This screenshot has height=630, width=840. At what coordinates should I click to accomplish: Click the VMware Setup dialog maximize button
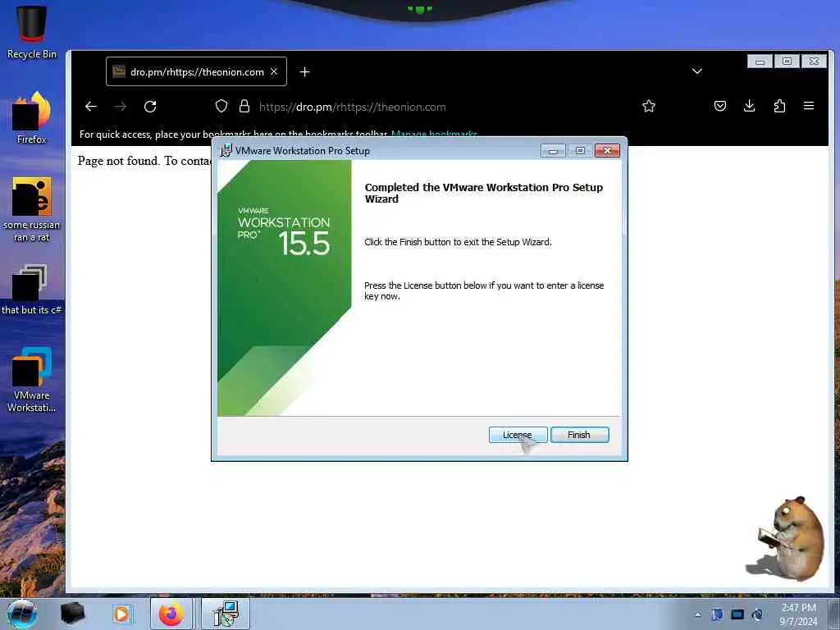[580, 151]
